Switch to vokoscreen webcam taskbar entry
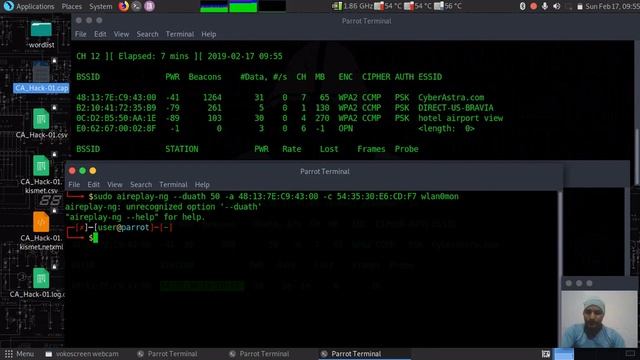 point(82,354)
